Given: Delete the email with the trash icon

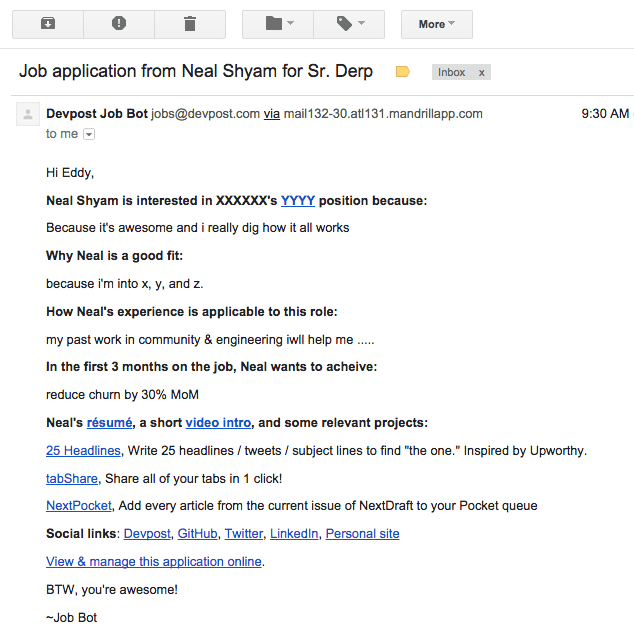Looking at the screenshot, I should 190,24.
